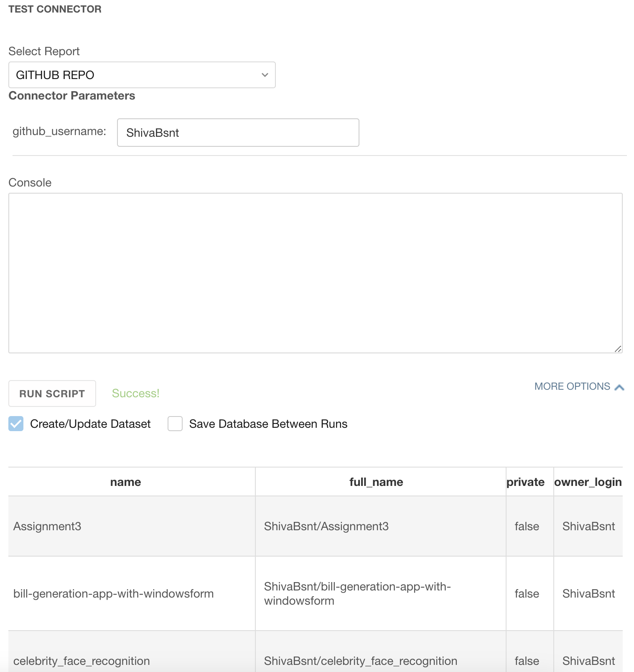Click the 'private' column header
634x672 pixels.
pos(525,482)
